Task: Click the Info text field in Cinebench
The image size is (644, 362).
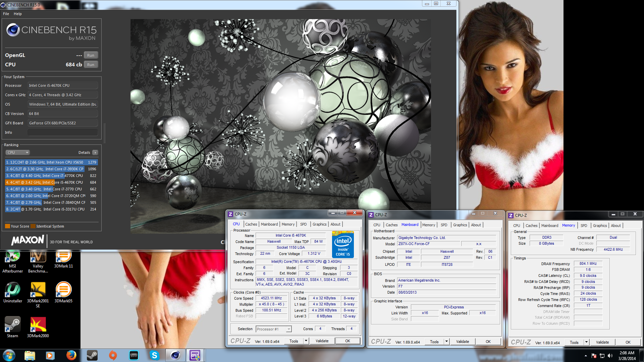Action: point(63,132)
